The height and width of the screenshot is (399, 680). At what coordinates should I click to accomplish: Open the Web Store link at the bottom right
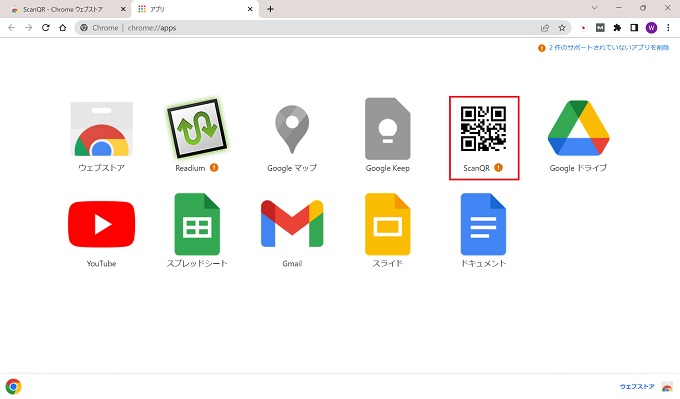637,386
